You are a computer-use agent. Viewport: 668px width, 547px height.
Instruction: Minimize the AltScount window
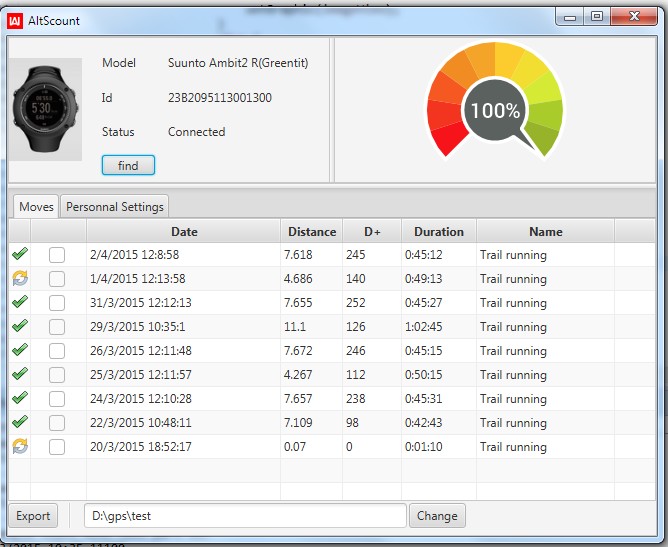pos(570,17)
